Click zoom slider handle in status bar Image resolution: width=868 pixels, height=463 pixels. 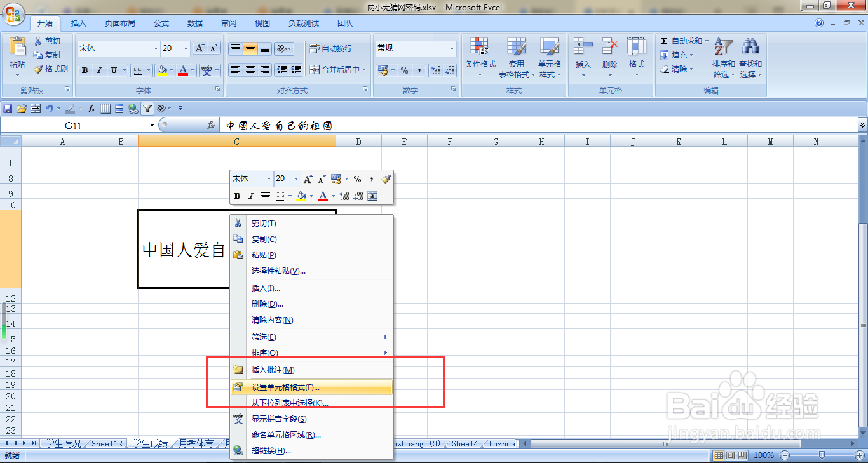[822, 455]
